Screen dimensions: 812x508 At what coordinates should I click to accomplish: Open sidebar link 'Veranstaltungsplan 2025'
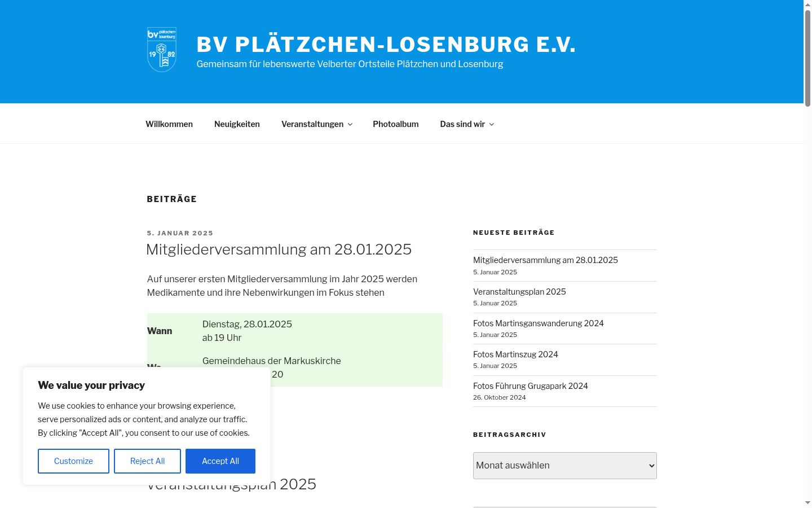click(x=519, y=292)
